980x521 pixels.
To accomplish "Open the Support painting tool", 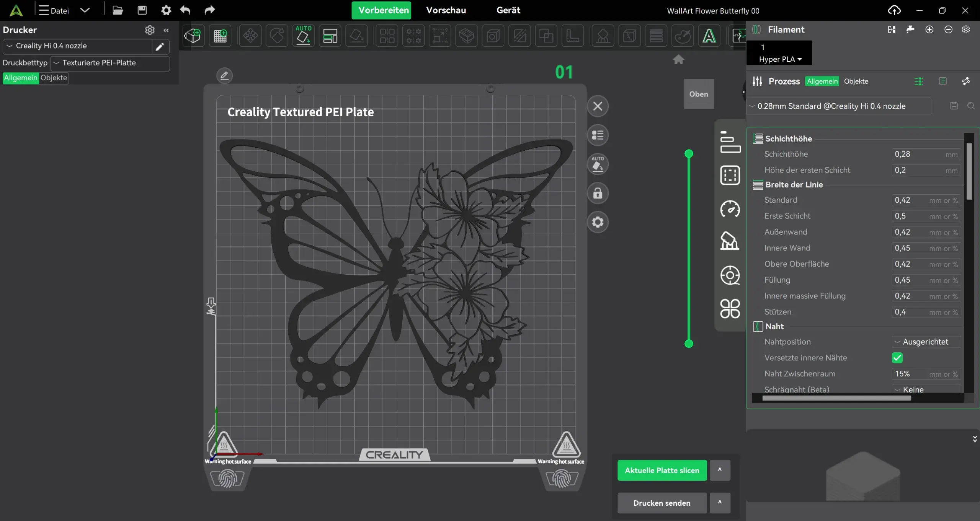I will point(603,36).
